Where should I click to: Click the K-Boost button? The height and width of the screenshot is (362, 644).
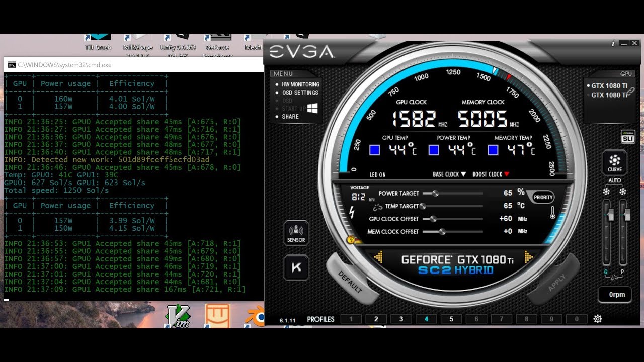point(296,267)
